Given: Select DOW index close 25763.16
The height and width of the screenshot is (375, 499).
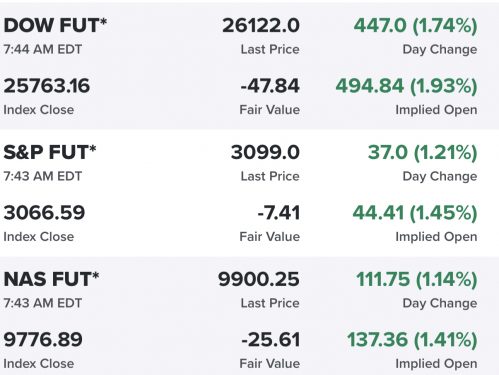Looking at the screenshot, I should [x=47, y=86].
